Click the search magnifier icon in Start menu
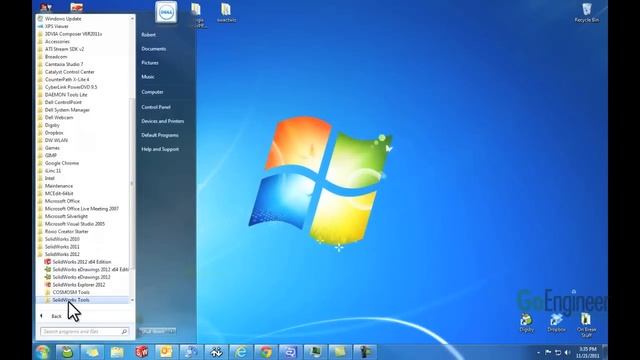 tap(124, 331)
